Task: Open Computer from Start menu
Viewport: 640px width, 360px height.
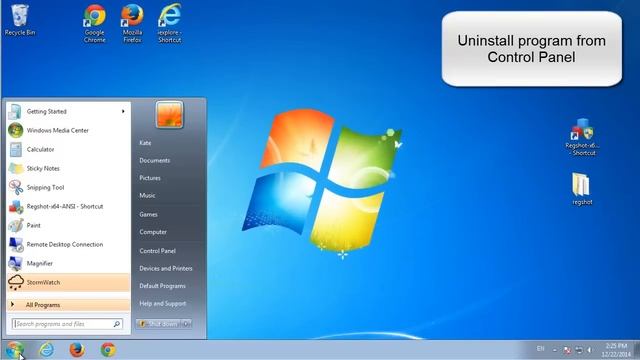Action: click(x=153, y=232)
